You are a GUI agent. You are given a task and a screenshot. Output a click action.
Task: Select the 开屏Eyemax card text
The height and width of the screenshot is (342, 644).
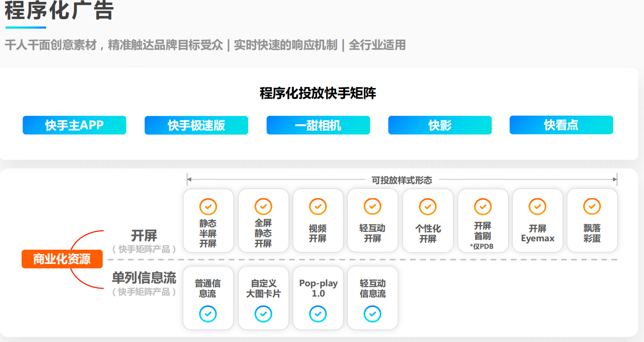point(537,233)
